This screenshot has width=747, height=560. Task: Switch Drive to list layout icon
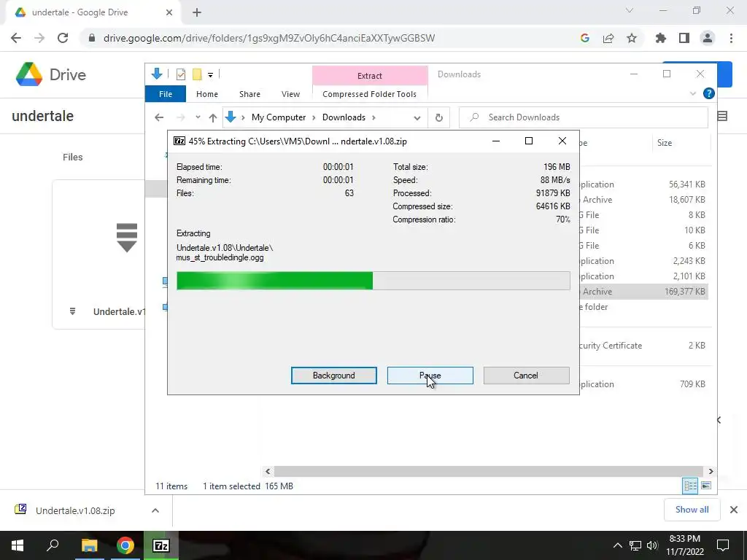[x=722, y=116]
